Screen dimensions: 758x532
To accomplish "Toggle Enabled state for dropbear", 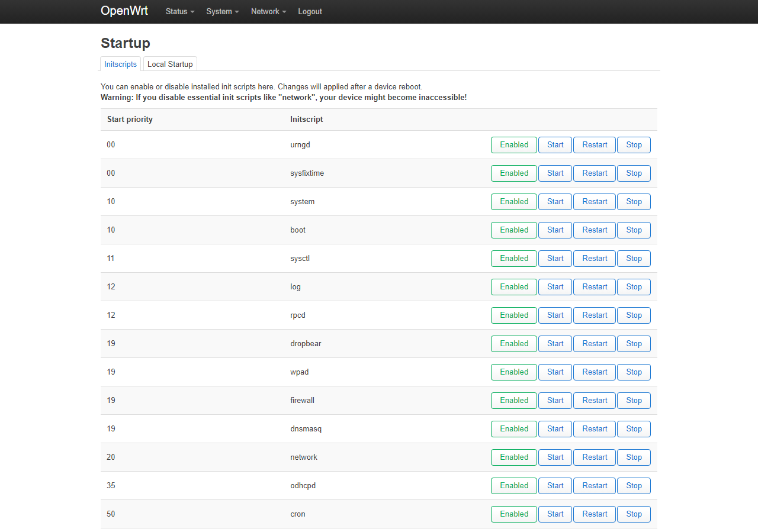I will pos(513,344).
